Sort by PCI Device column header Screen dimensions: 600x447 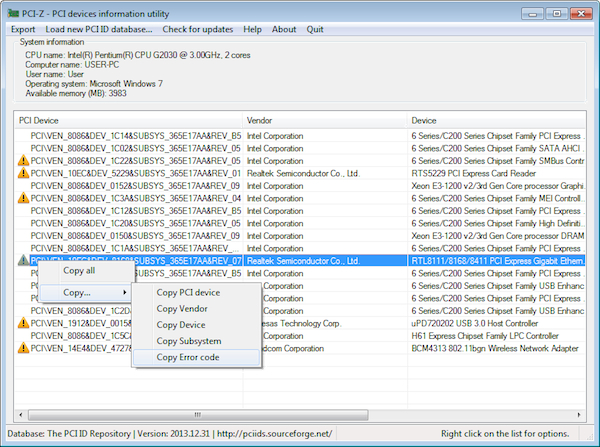pyautogui.click(x=129, y=121)
